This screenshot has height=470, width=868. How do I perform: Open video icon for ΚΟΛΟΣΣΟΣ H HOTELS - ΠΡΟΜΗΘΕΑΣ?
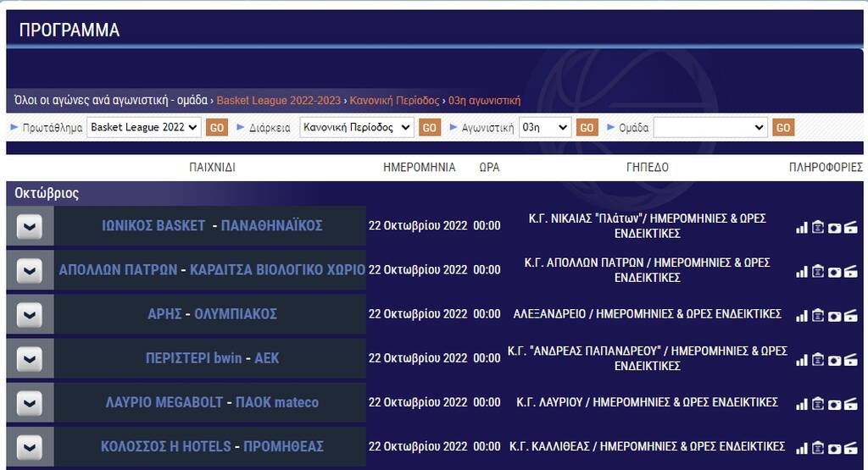click(850, 449)
